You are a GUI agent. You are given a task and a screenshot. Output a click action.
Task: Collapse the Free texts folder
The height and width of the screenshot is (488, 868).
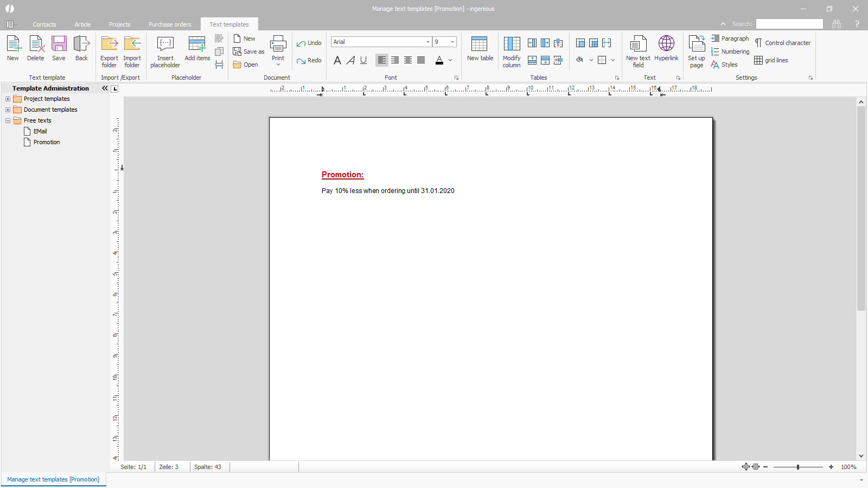coord(8,121)
